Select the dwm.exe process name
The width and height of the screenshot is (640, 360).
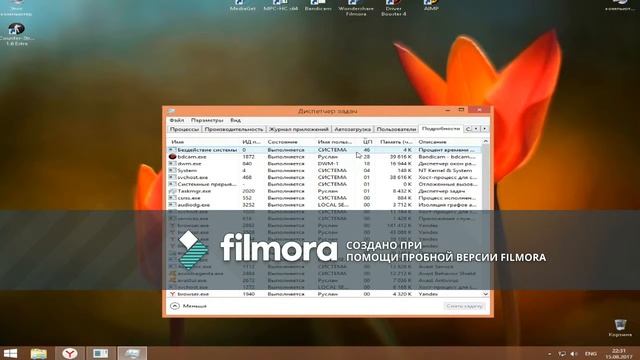pos(189,164)
